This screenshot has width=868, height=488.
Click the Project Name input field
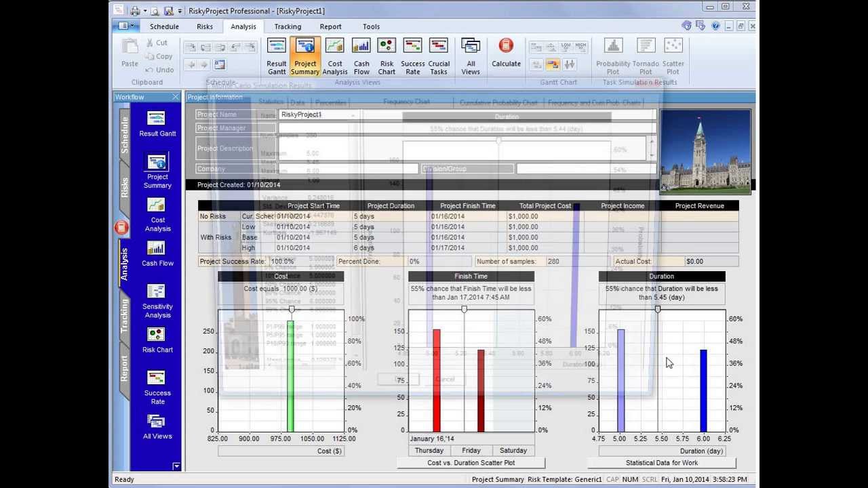[467, 115]
